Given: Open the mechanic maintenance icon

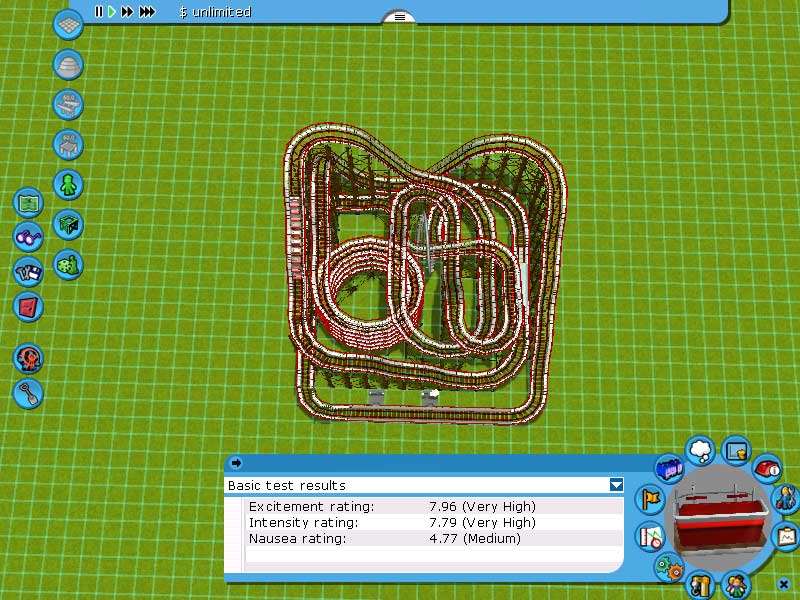Looking at the screenshot, I should (x=787, y=497).
